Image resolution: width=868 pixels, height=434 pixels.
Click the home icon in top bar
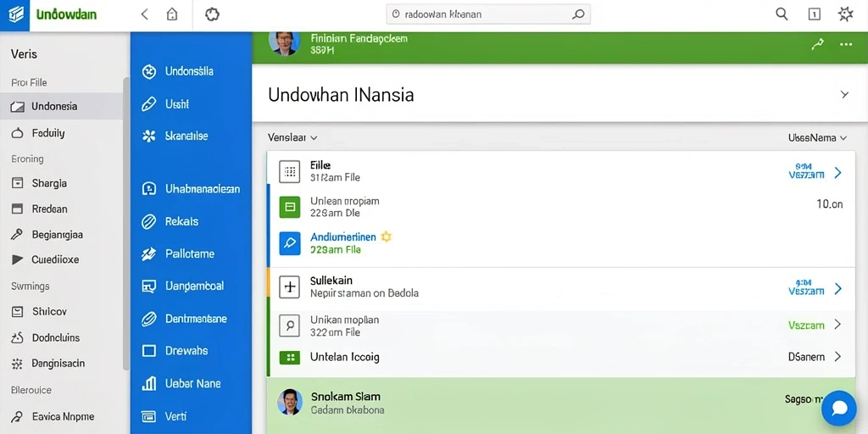(172, 14)
